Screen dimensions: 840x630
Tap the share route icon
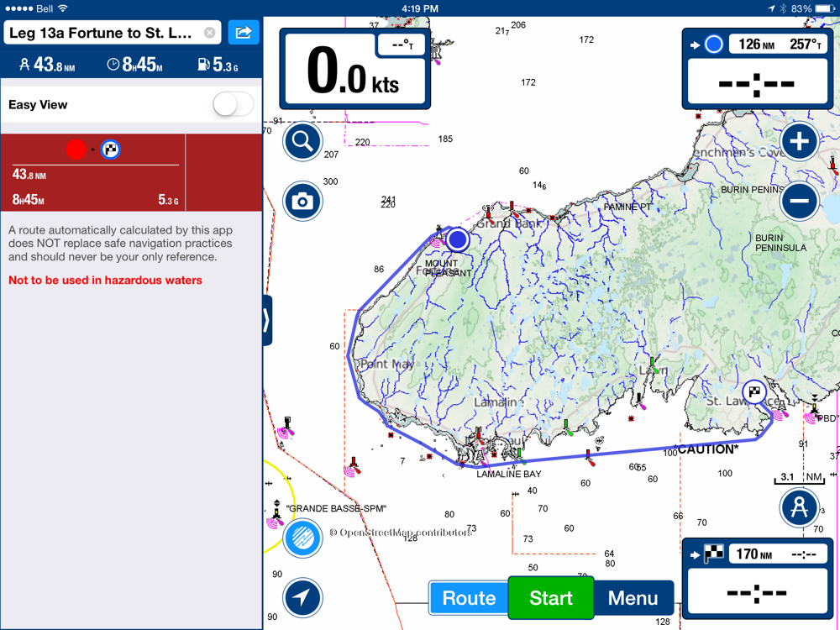(244, 33)
